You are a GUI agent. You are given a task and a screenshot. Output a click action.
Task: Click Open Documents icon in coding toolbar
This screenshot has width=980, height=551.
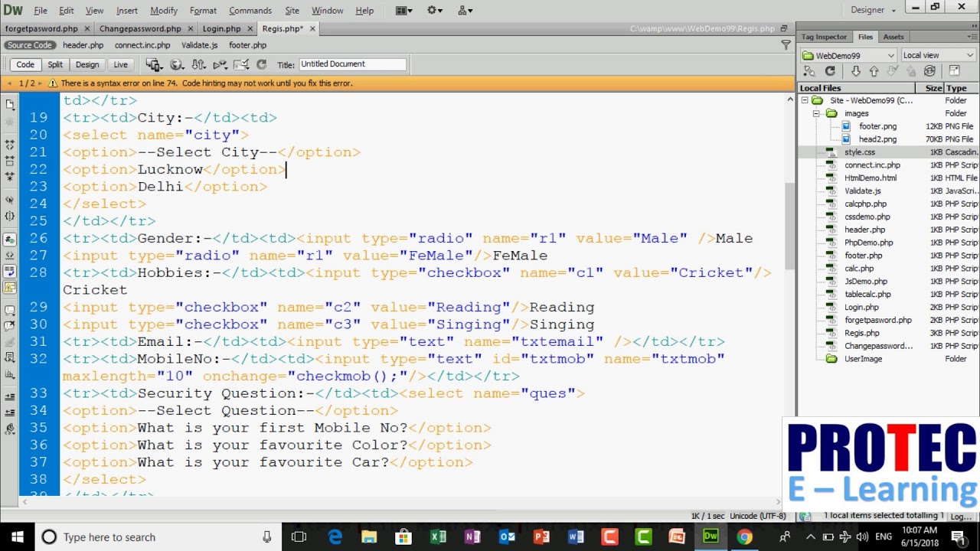click(x=9, y=105)
